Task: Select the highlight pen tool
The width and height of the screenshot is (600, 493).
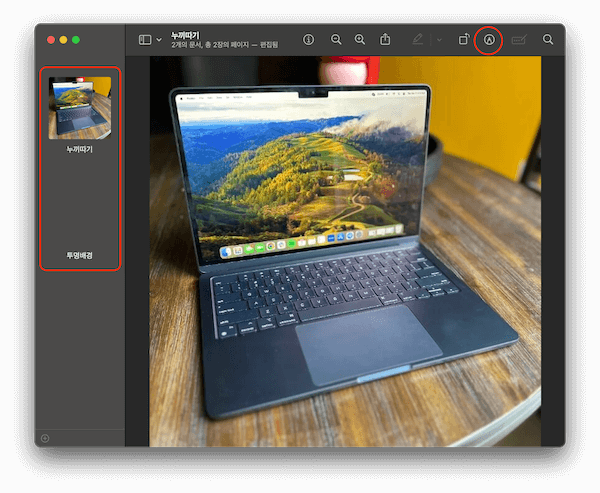Action: point(418,39)
